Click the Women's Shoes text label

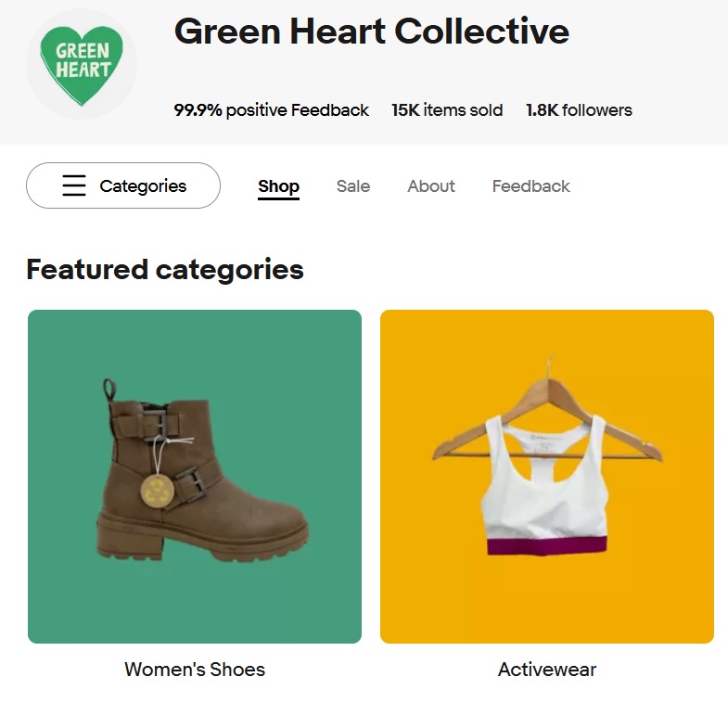[195, 670]
